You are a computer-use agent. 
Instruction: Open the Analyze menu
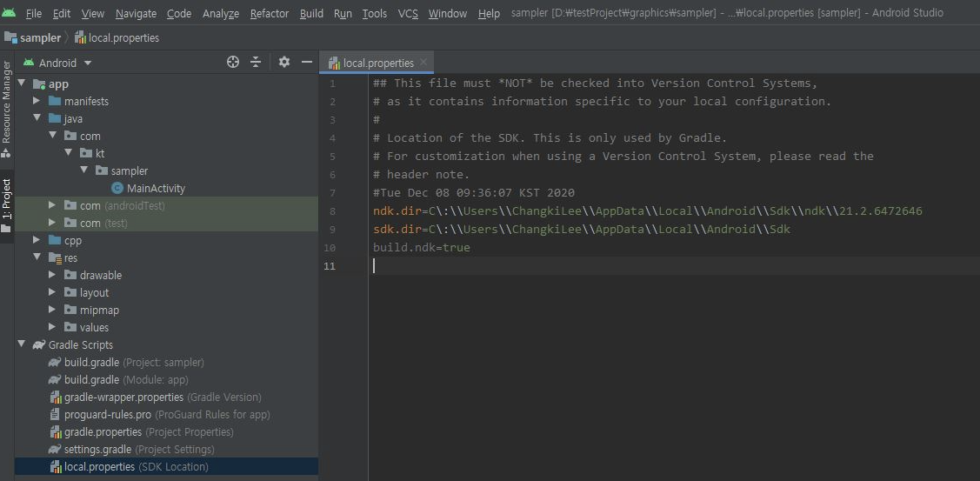(221, 13)
